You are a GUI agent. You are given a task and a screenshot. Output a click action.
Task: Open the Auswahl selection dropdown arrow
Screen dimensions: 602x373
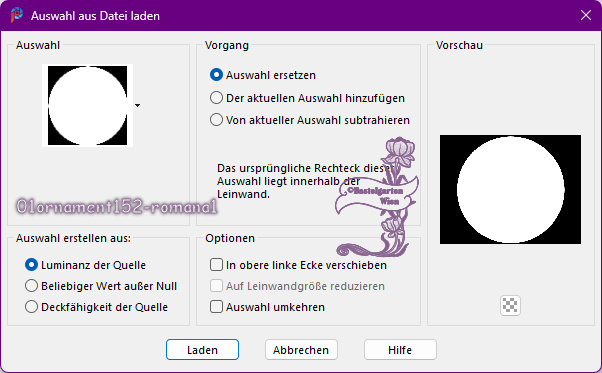click(x=137, y=105)
